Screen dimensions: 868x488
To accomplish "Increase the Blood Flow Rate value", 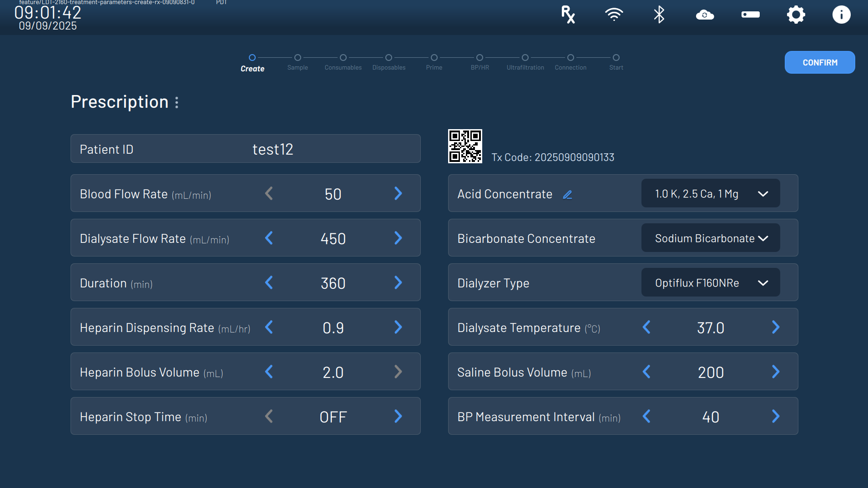I will click(x=398, y=193).
